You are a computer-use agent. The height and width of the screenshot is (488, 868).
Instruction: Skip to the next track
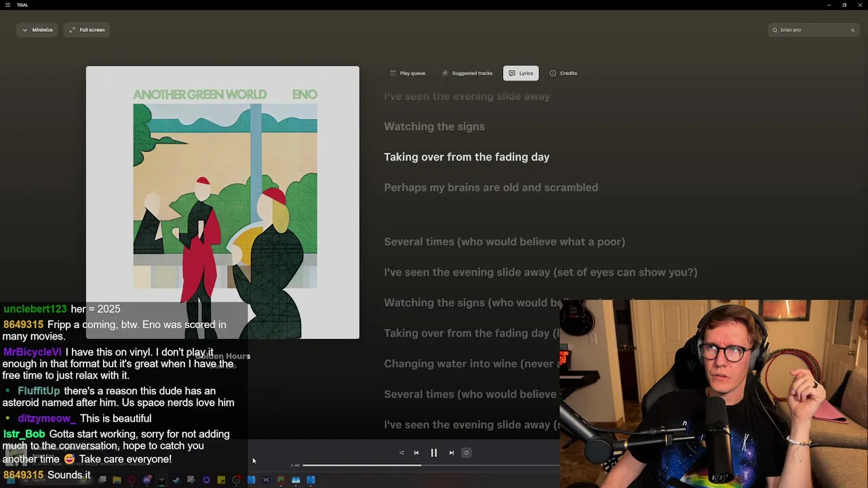452,453
